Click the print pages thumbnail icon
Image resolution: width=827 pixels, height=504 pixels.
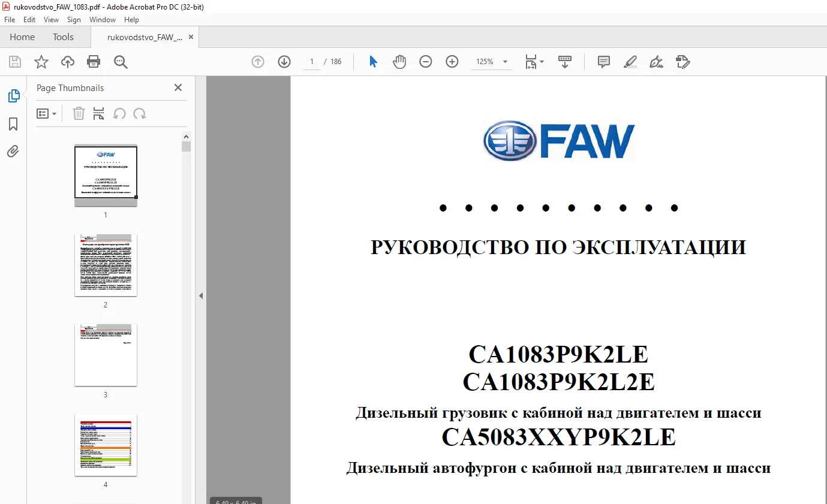(x=99, y=113)
